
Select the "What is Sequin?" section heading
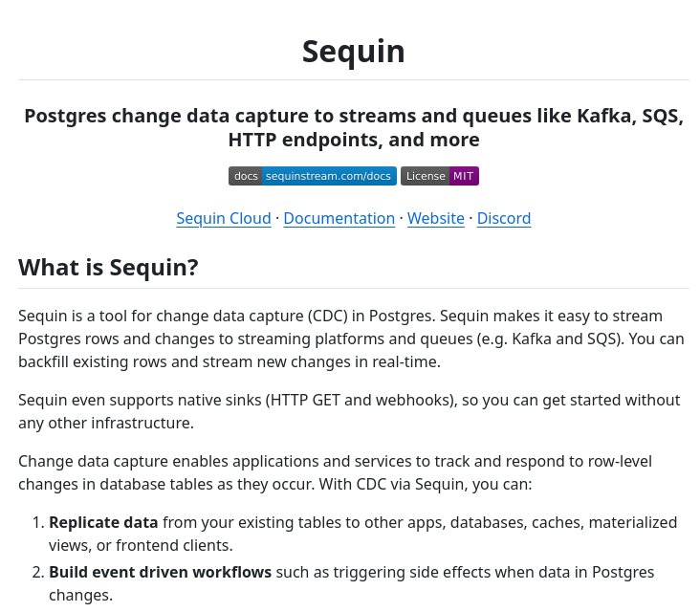(x=108, y=267)
